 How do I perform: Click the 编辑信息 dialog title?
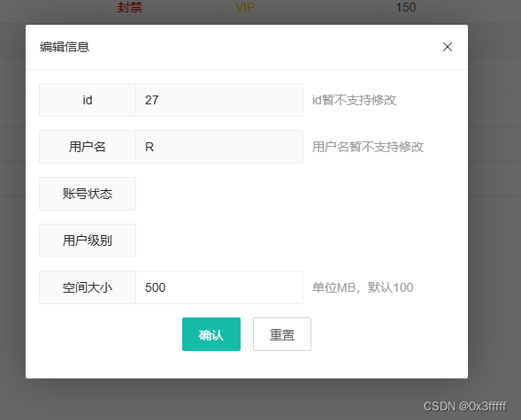tap(65, 47)
